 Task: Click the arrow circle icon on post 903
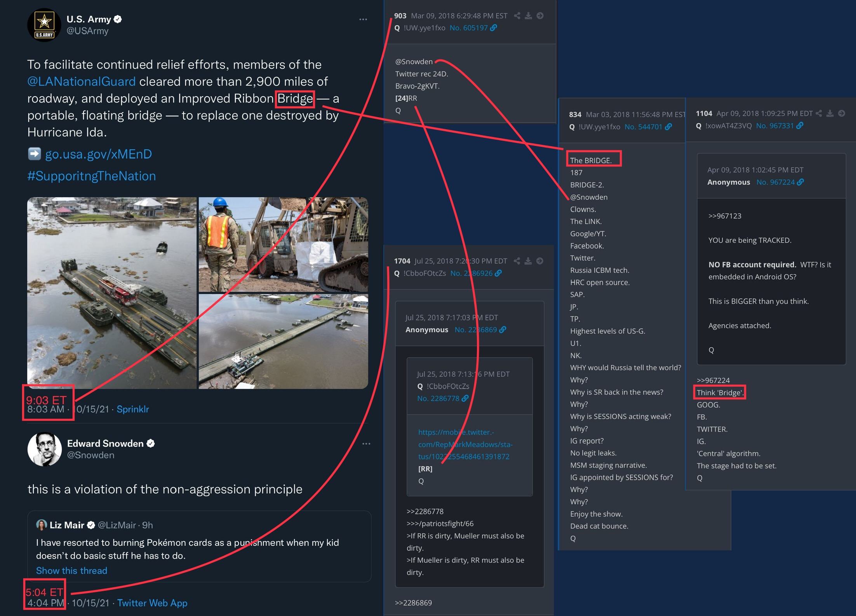coord(540,16)
